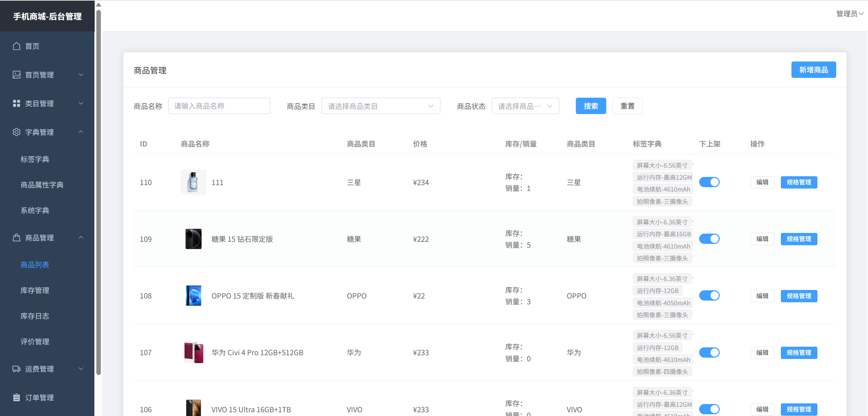Open the 商品类目 select dropdown
The height and width of the screenshot is (416, 868).
click(381, 106)
